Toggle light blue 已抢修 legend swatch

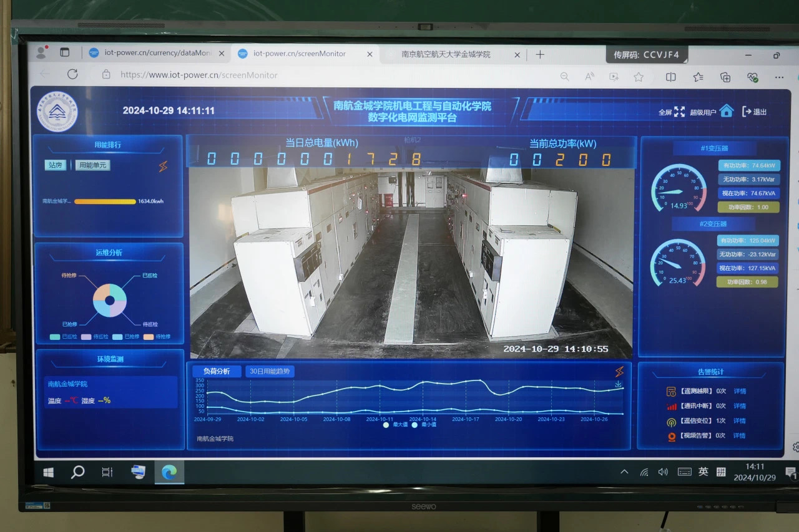click(117, 337)
